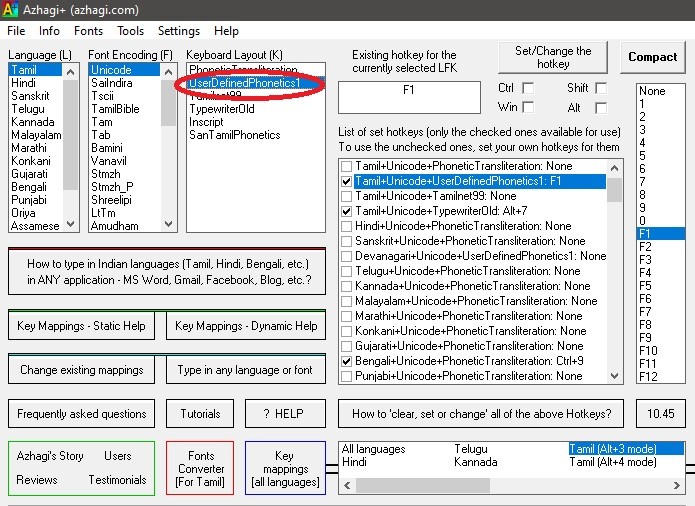Image resolution: width=695 pixels, height=506 pixels.
Task: Click Set/Change the hotkey button
Action: point(553,57)
